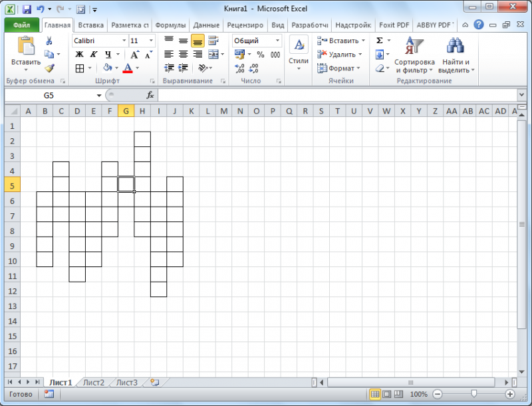Increase font size with the large A icon
The height and width of the screenshot is (406, 532).
point(134,54)
